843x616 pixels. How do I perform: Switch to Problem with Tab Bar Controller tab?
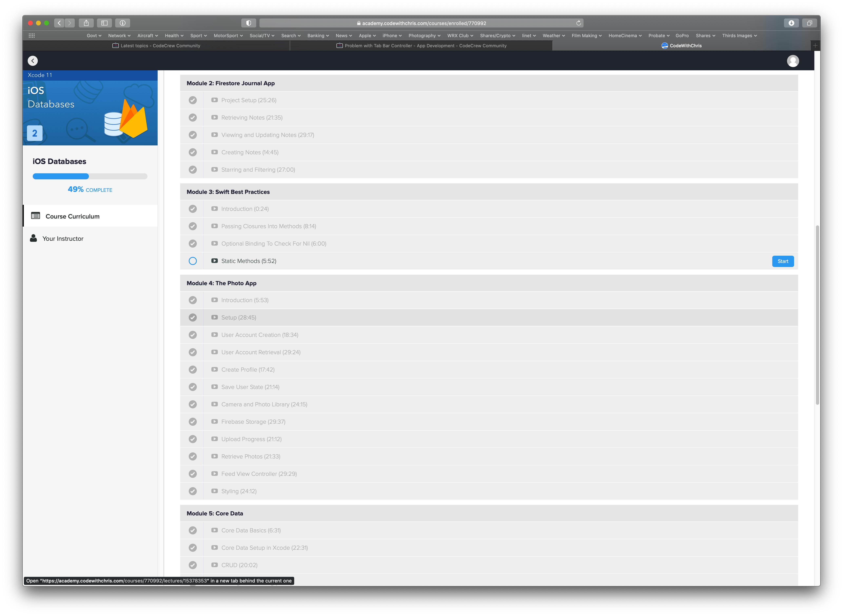[x=421, y=45]
